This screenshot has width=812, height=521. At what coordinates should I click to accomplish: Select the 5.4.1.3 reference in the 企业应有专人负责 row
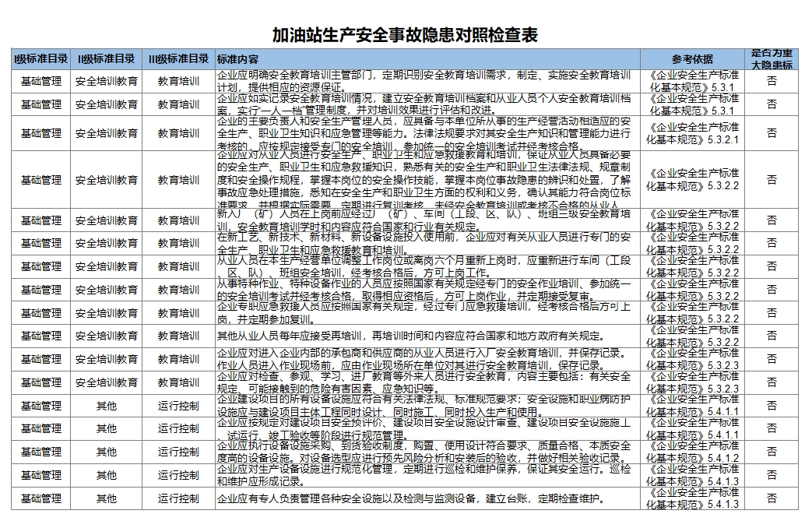[x=692, y=498]
